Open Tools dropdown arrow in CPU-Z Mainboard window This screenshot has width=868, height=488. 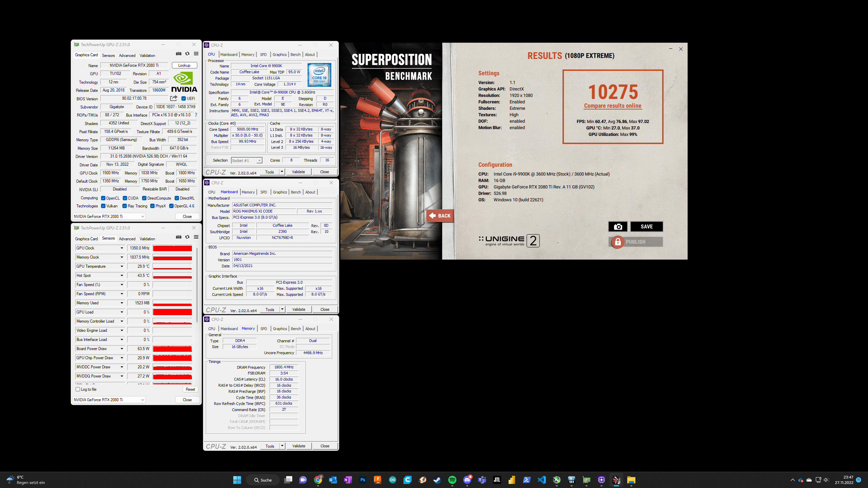click(x=282, y=309)
